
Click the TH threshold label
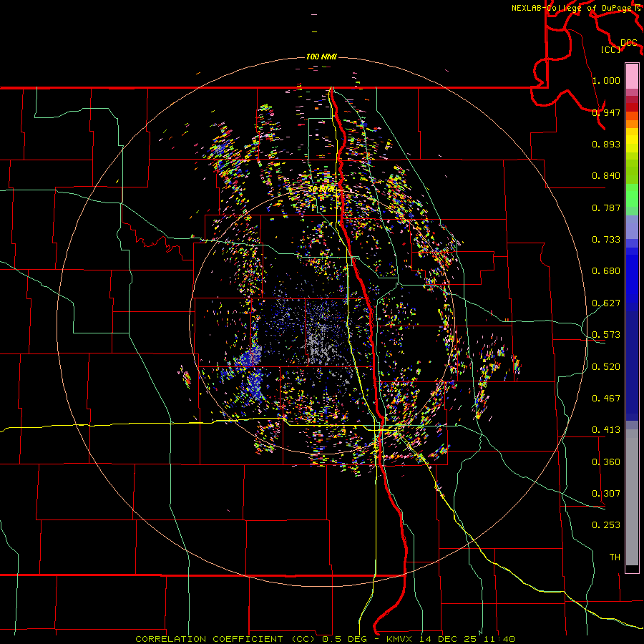pos(615,557)
